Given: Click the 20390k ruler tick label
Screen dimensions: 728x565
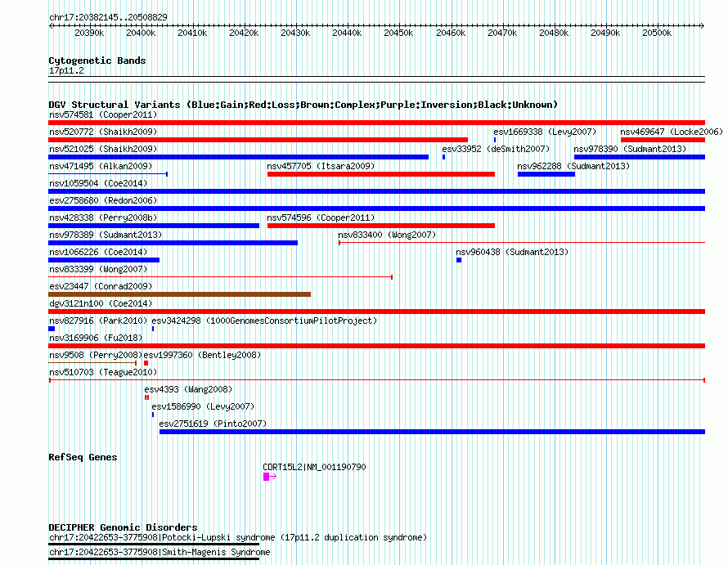Looking at the screenshot, I should coord(89,33).
